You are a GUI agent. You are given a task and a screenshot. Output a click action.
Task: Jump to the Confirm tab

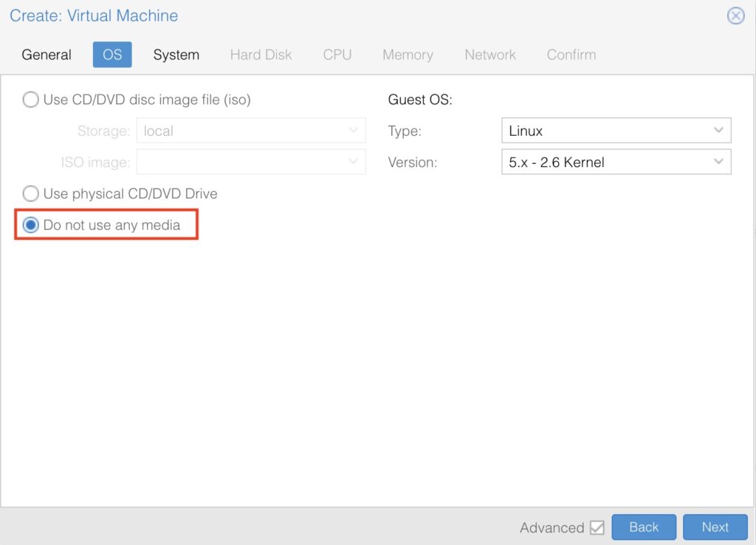tap(571, 55)
